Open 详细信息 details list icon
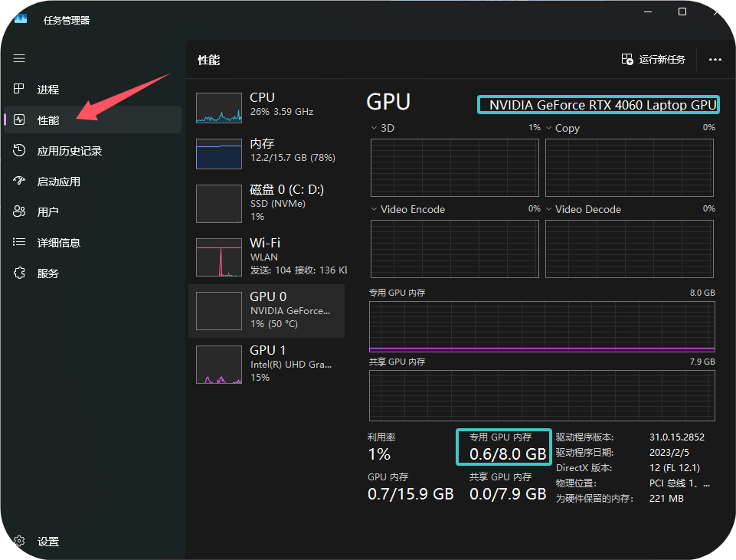 (x=19, y=242)
